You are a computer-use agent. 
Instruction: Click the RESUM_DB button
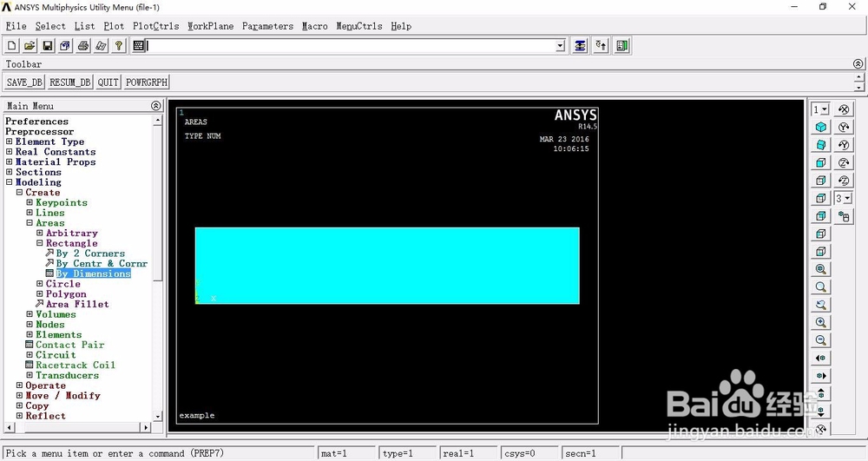click(x=69, y=82)
